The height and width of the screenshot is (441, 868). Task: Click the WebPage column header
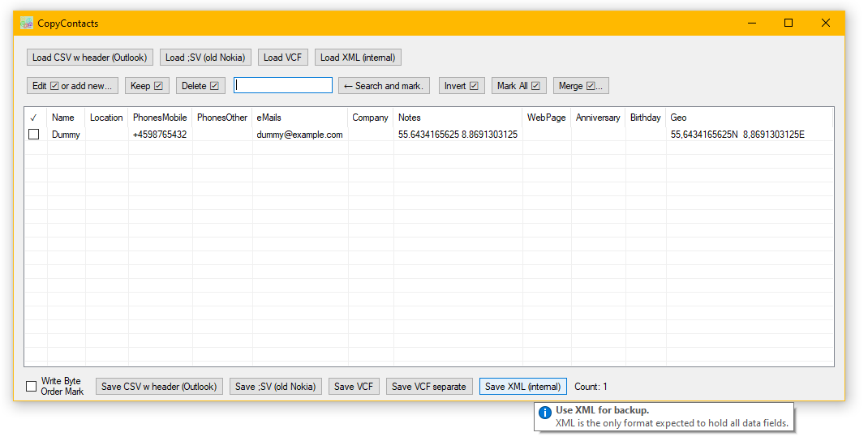[547, 118]
